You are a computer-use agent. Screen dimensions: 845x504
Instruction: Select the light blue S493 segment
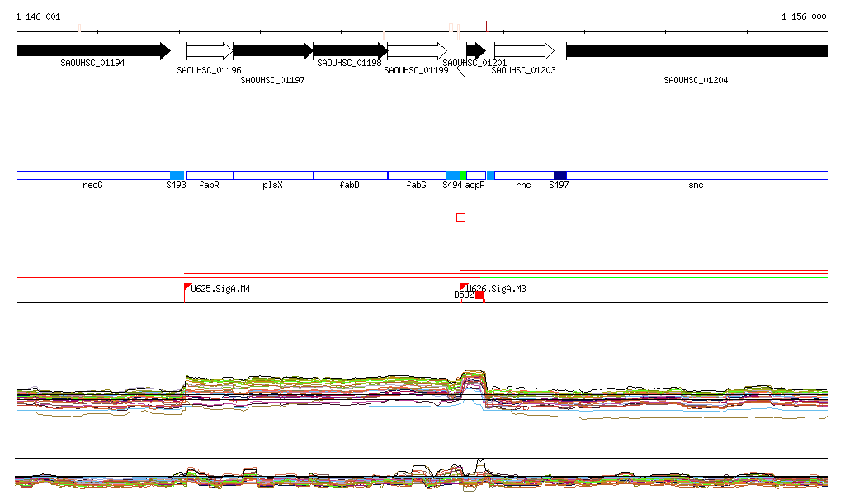(x=177, y=175)
